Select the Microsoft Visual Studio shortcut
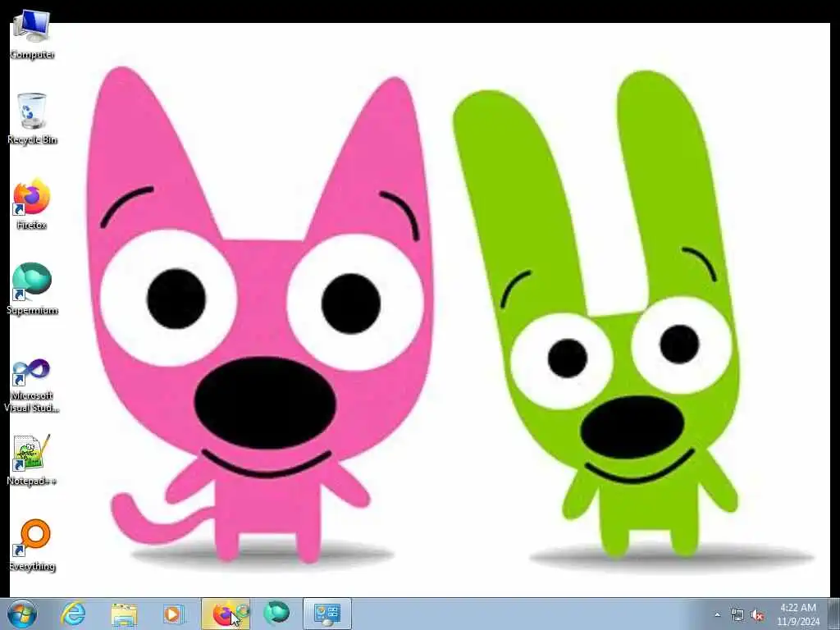Viewport: 840px width, 630px height. coord(32,386)
